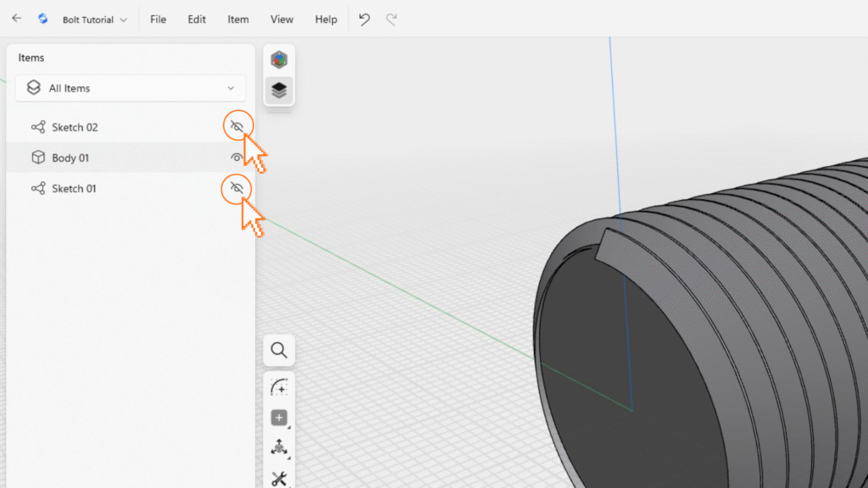This screenshot has height=488, width=868.
Task: Show the hidden Sketch 02 item
Action: pos(237,127)
